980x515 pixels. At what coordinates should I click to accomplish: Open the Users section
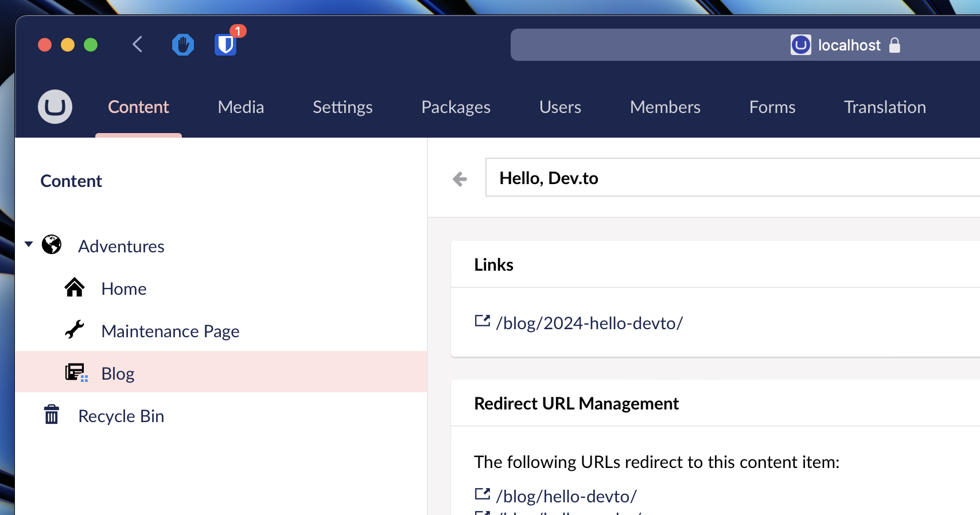pos(560,107)
